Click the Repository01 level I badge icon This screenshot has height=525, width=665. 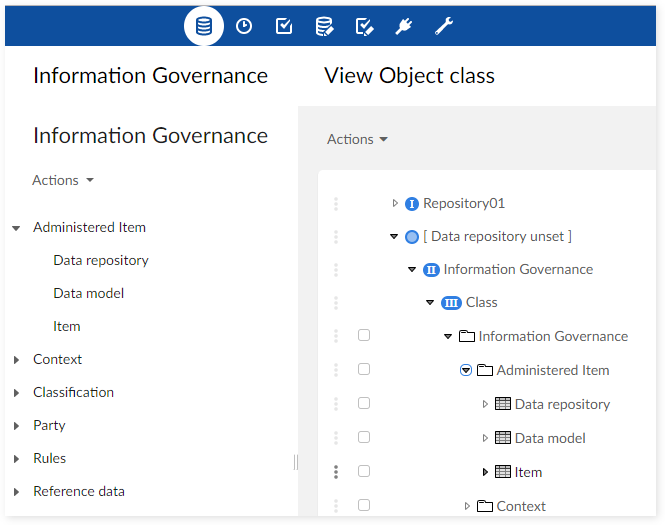411,204
